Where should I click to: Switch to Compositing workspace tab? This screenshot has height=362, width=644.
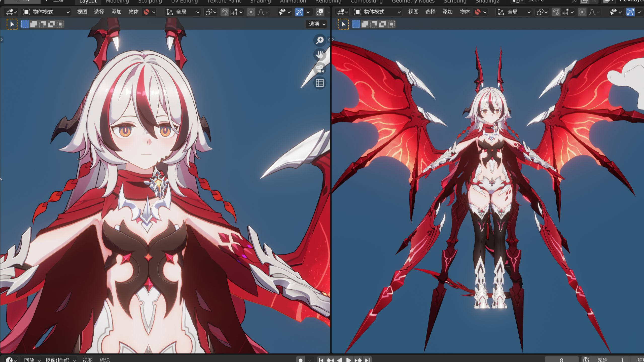pos(366,2)
